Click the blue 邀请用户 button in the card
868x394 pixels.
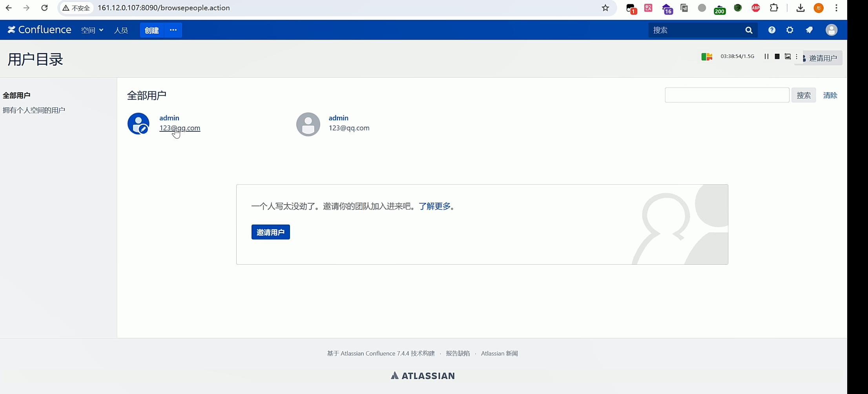(271, 232)
